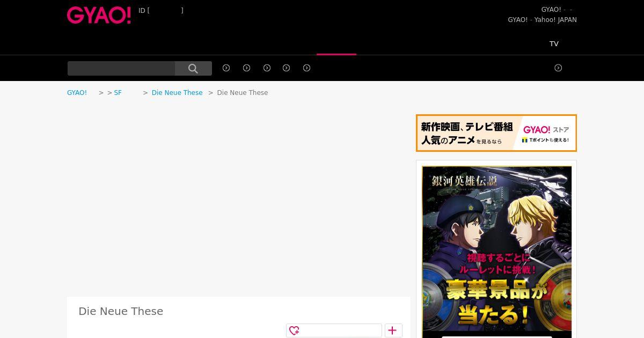Click the first circle-arrow icon beside search button

pyautogui.click(x=226, y=68)
